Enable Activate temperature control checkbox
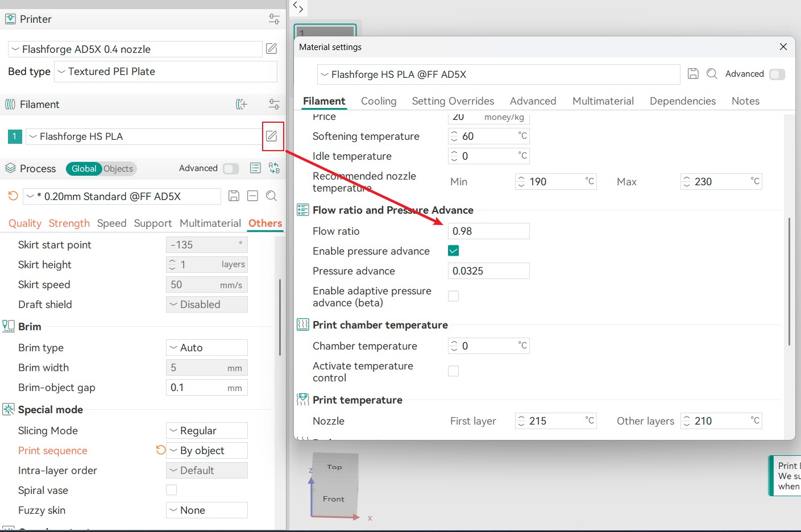 454,371
